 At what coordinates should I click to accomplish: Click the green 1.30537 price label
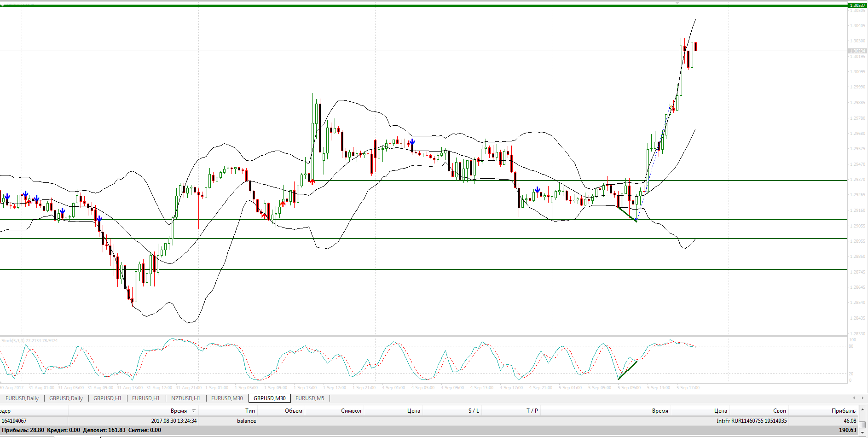857,6
